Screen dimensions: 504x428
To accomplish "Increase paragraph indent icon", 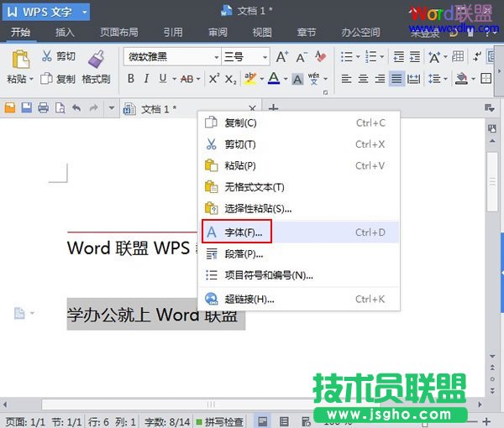I will [x=415, y=57].
